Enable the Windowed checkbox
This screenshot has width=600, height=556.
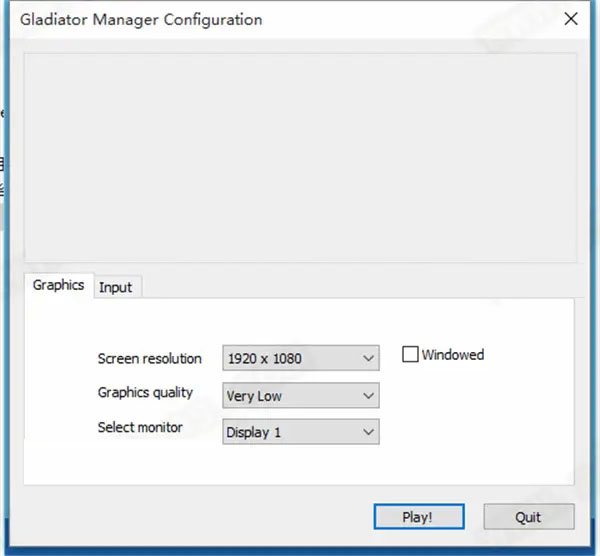410,354
